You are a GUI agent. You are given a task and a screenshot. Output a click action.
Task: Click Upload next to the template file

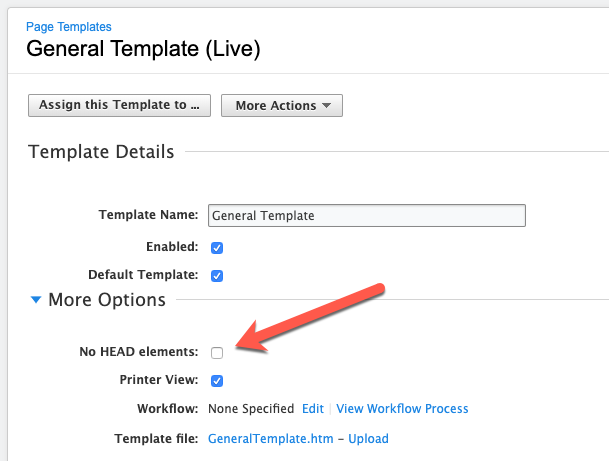click(x=368, y=439)
